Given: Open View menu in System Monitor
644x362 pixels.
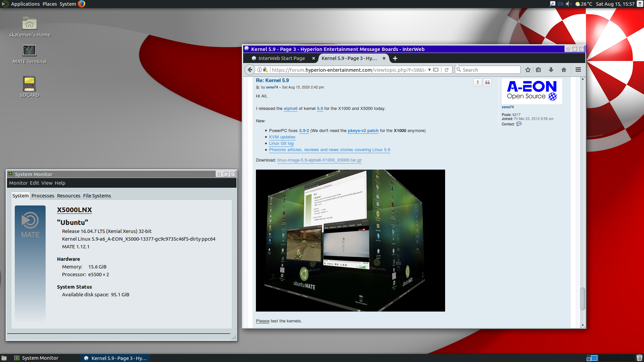Looking at the screenshot, I should coord(47,183).
